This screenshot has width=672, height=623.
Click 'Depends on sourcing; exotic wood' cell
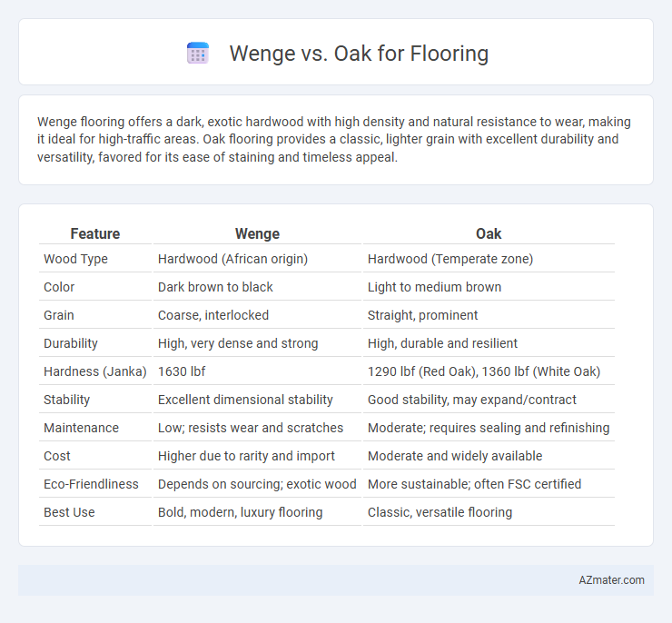tap(257, 484)
